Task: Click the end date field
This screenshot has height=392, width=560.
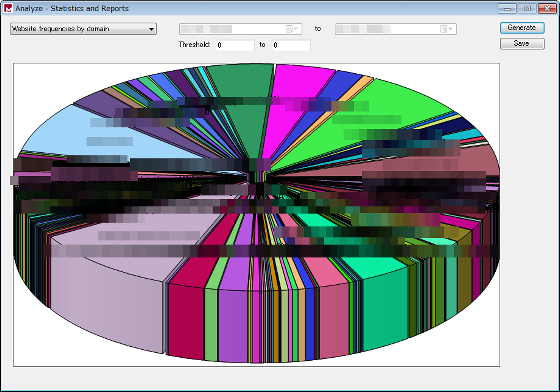Action: click(395, 29)
